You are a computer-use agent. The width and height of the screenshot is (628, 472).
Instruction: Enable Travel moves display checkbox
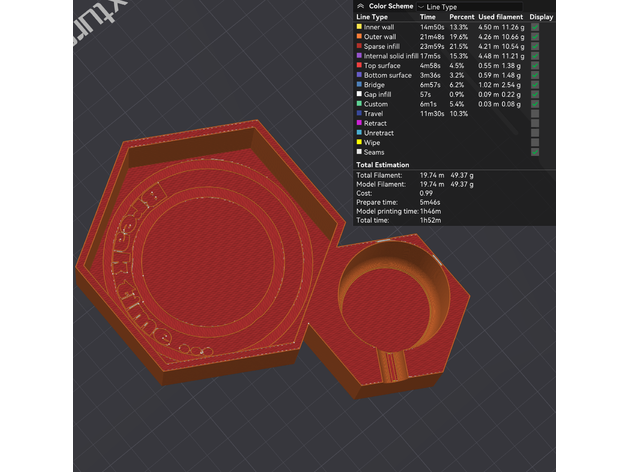(535, 114)
